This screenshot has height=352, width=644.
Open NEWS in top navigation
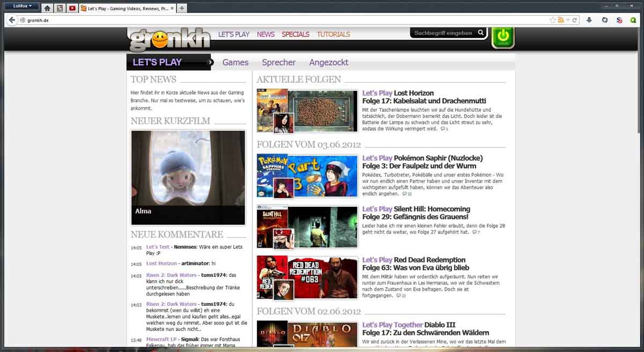pos(266,34)
